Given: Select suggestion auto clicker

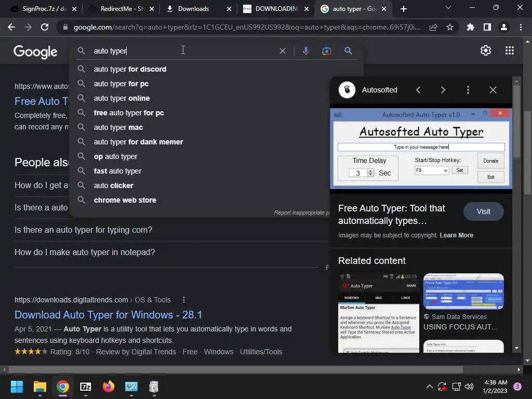Looking at the screenshot, I should coord(199,186).
